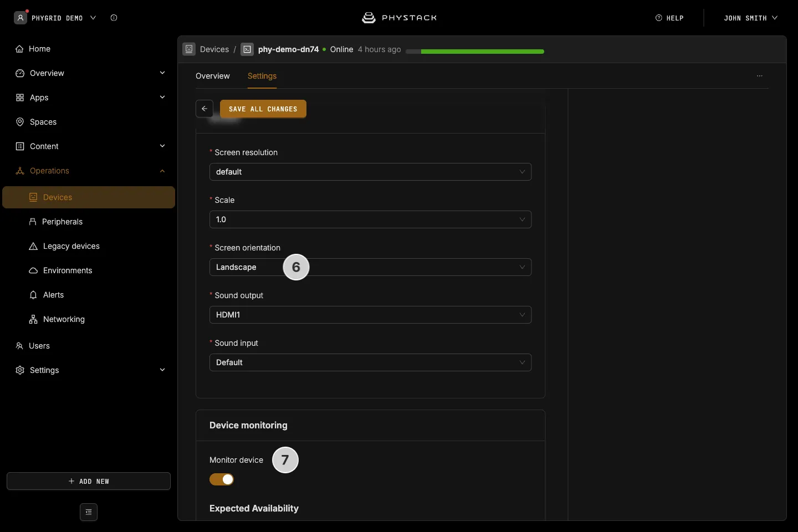Click the terminal icon beside phy-demo-dn74
The height and width of the screenshot is (532, 798).
[247, 49]
